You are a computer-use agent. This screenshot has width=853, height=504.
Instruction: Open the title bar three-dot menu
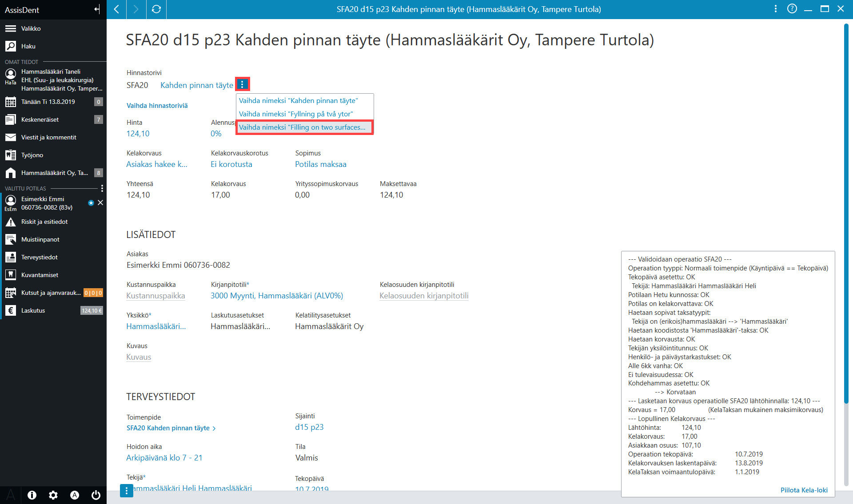776,9
